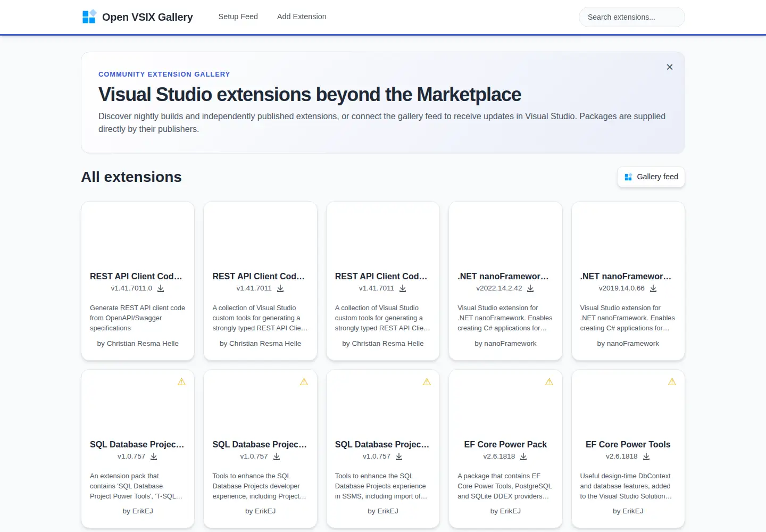
Task: Click the Gallery feed button
Action: [651, 177]
